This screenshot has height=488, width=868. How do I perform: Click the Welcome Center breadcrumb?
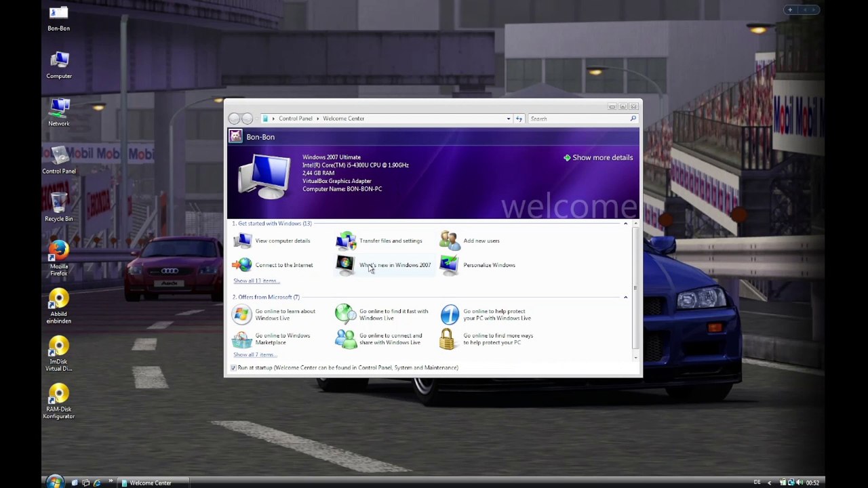[344, 119]
